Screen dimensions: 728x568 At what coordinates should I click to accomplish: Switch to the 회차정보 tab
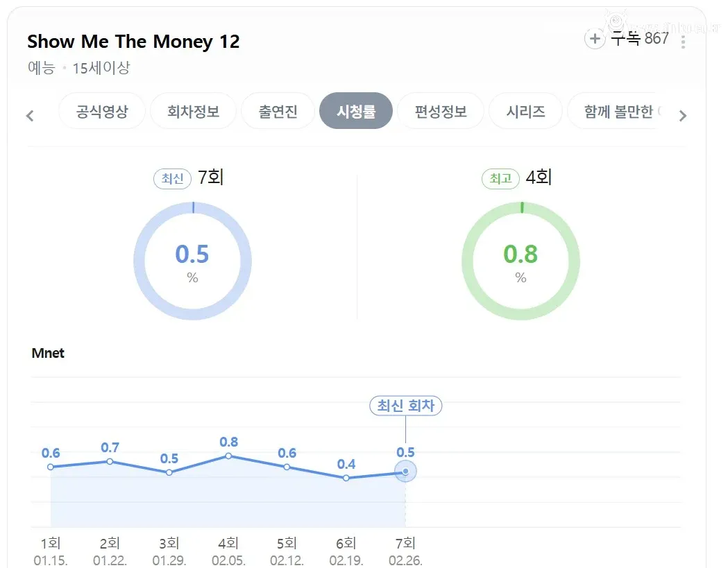click(193, 111)
